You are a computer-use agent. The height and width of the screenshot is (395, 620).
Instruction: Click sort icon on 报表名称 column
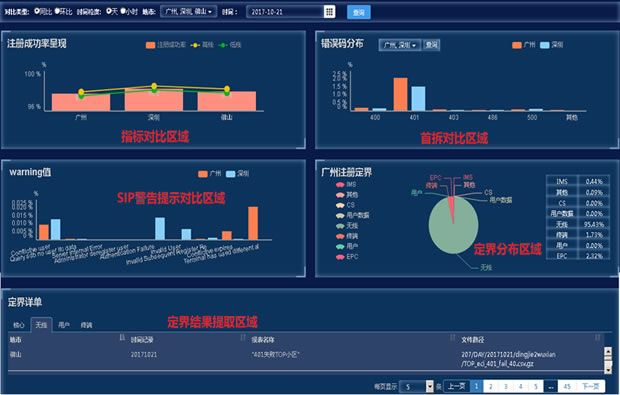click(452, 337)
